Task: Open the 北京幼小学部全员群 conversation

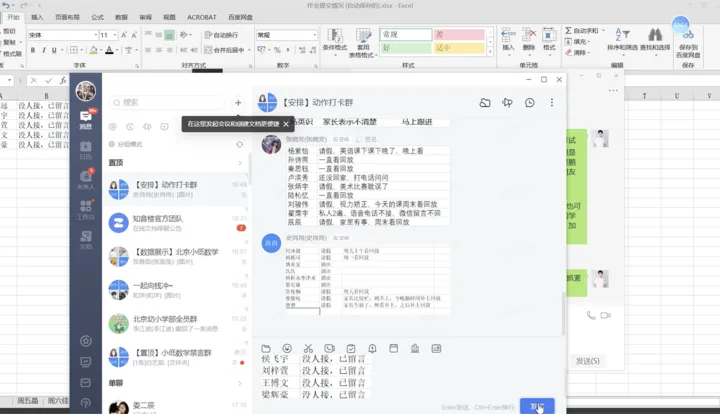Action: click(x=177, y=324)
